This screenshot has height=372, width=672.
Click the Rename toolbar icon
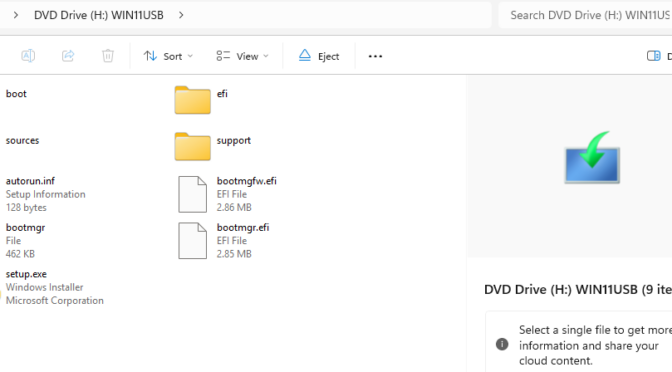click(28, 56)
